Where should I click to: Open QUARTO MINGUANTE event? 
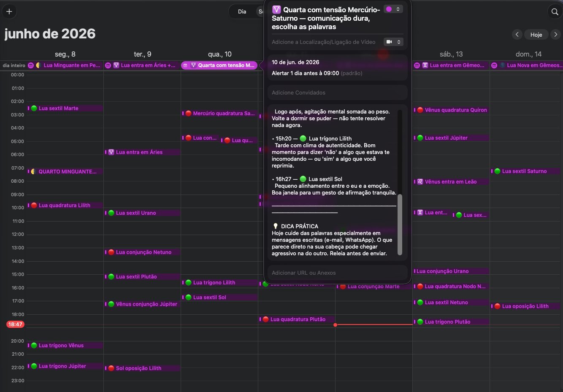[x=65, y=172]
